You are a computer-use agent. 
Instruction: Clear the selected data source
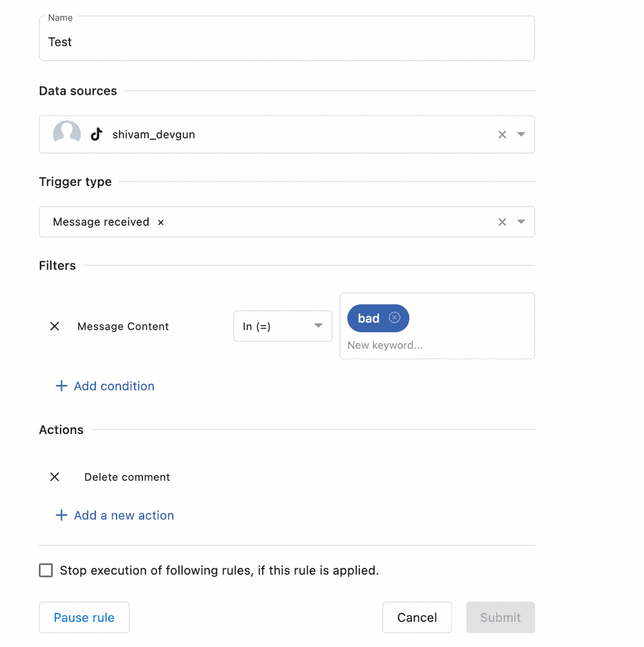(502, 135)
